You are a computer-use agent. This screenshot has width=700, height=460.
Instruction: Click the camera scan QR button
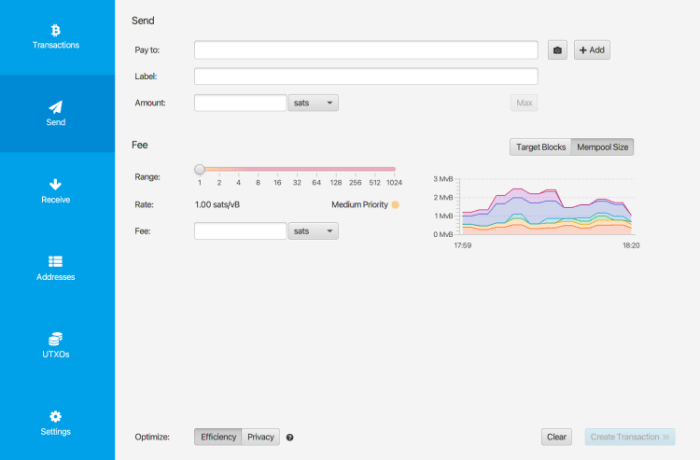click(558, 50)
